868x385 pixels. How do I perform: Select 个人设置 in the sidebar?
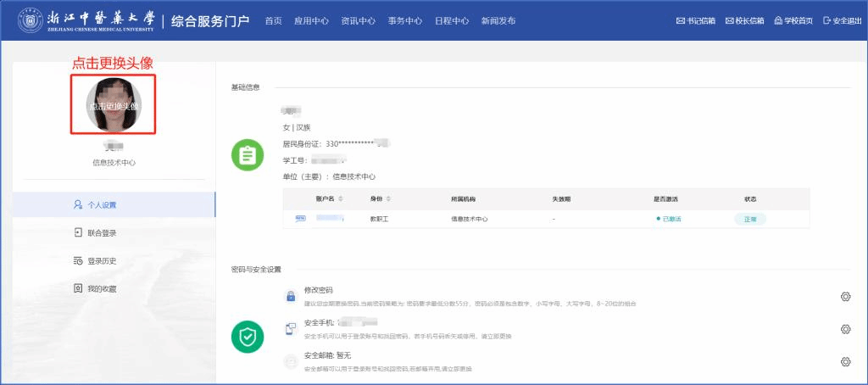[x=102, y=204]
